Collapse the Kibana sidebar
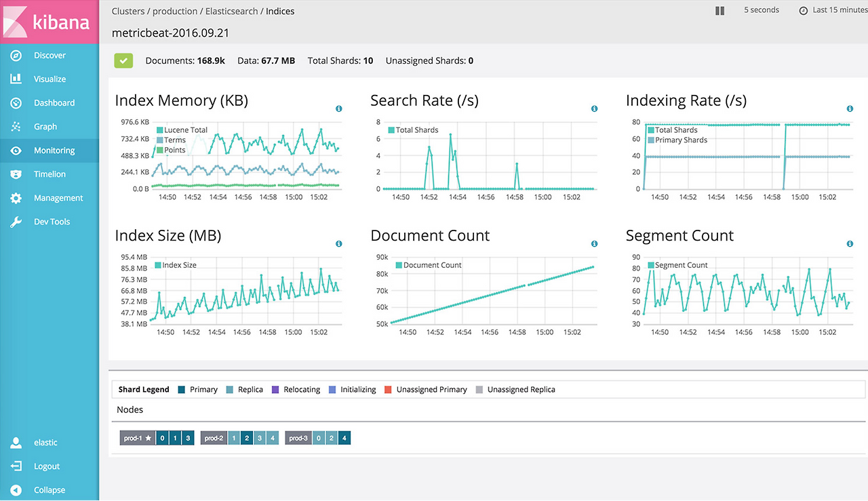This screenshot has width=868, height=501. pos(49,490)
